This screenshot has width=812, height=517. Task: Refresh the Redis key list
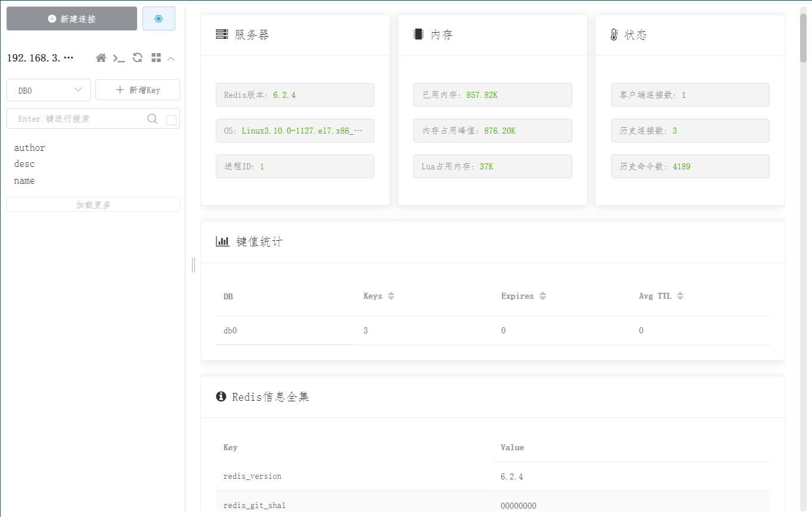[137, 58]
